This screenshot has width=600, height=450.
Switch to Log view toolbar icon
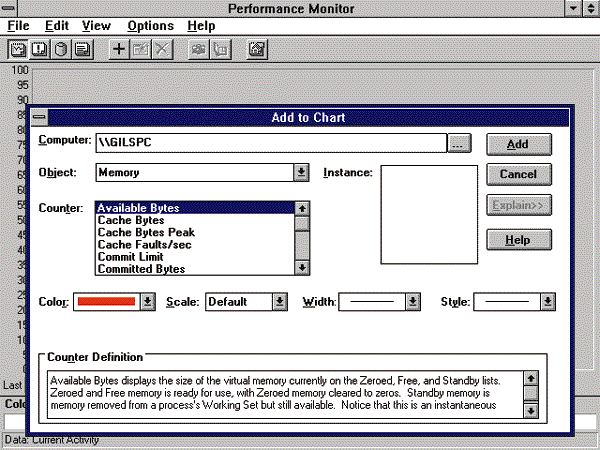[61, 49]
